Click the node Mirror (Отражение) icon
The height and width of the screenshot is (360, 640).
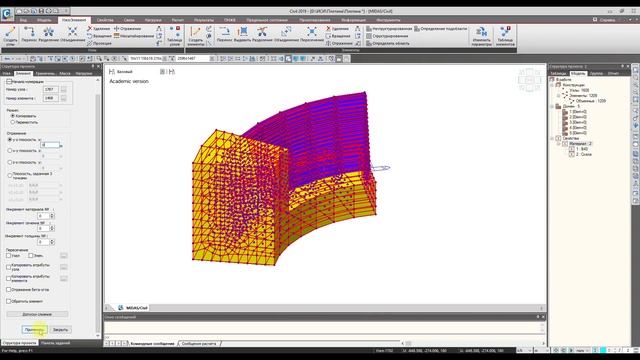tap(116, 29)
